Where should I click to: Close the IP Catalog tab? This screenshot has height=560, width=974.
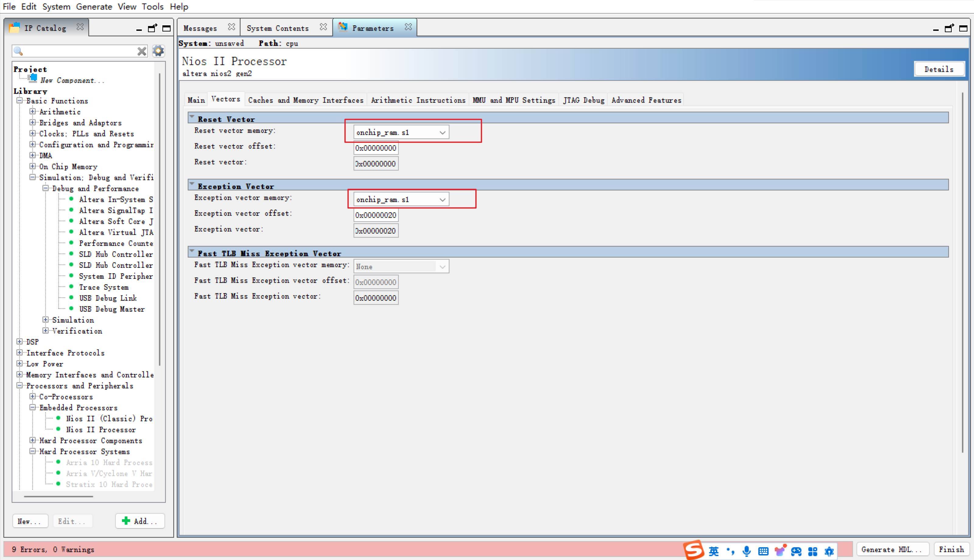[x=80, y=27]
